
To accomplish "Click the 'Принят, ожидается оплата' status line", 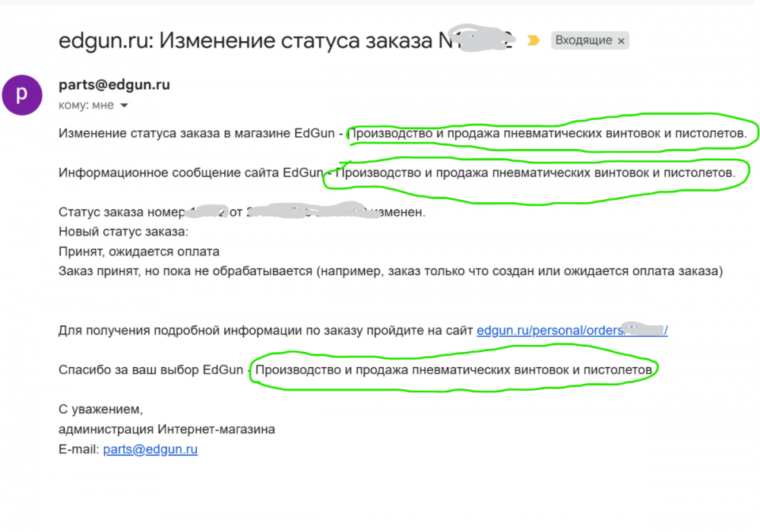I will pyautogui.click(x=139, y=251).
